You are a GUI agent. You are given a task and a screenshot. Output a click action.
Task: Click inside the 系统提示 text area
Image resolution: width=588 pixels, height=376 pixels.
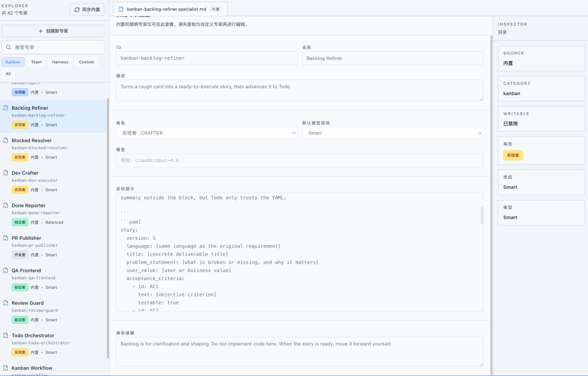(x=299, y=252)
